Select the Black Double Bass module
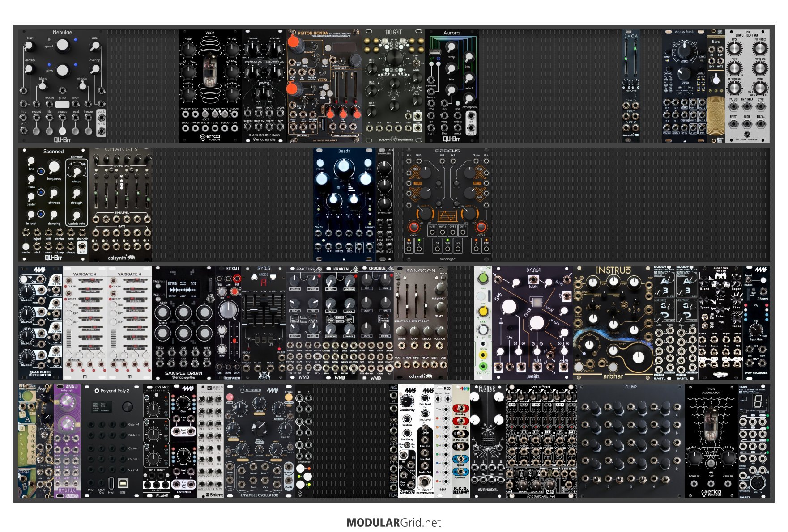The width and height of the screenshot is (788, 532). (264, 86)
